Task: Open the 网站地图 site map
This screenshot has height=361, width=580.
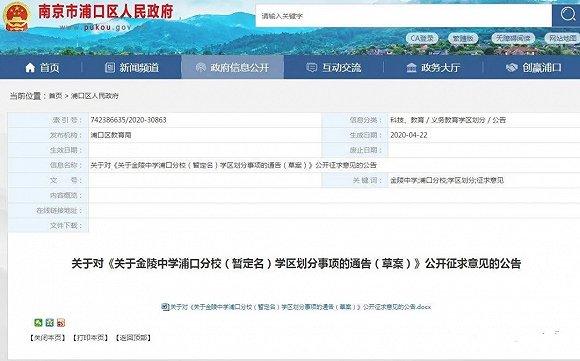Action: pos(562,38)
